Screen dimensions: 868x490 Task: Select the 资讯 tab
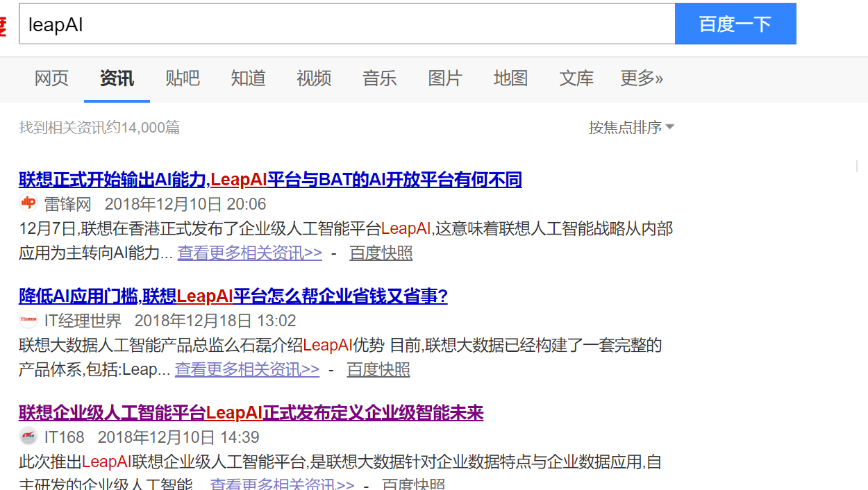click(x=117, y=78)
